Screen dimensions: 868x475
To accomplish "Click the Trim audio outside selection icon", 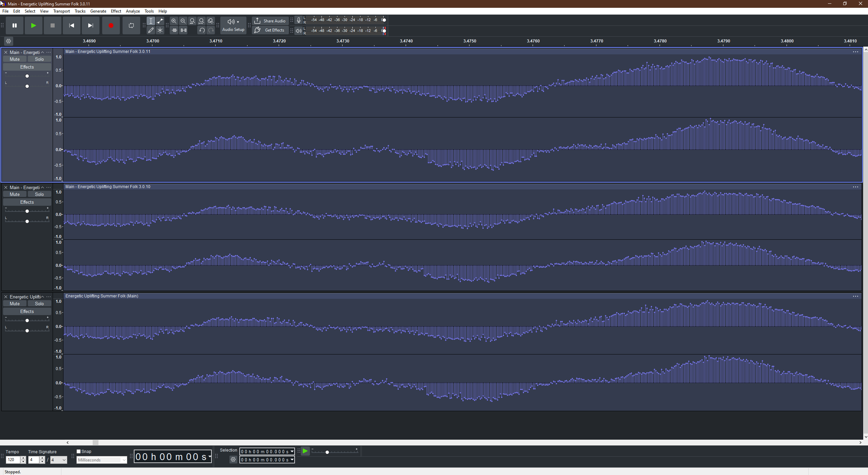I will click(x=174, y=30).
